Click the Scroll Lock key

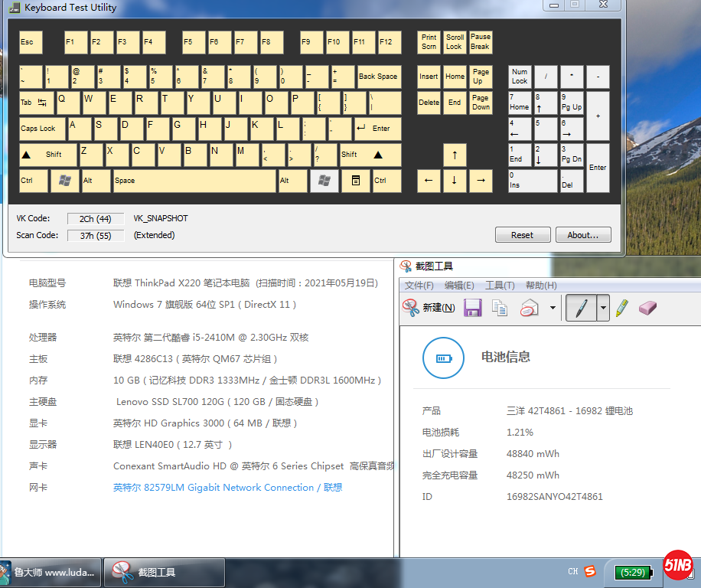455,42
